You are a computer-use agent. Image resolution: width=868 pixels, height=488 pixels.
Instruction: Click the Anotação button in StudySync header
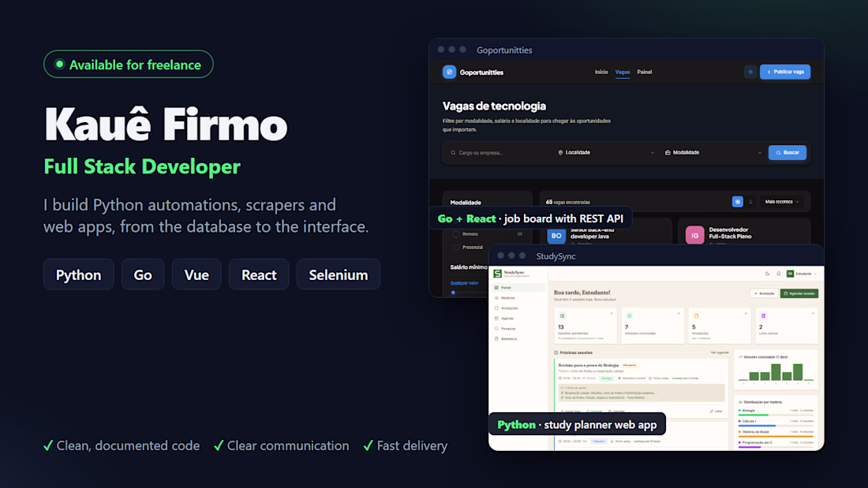click(x=764, y=293)
